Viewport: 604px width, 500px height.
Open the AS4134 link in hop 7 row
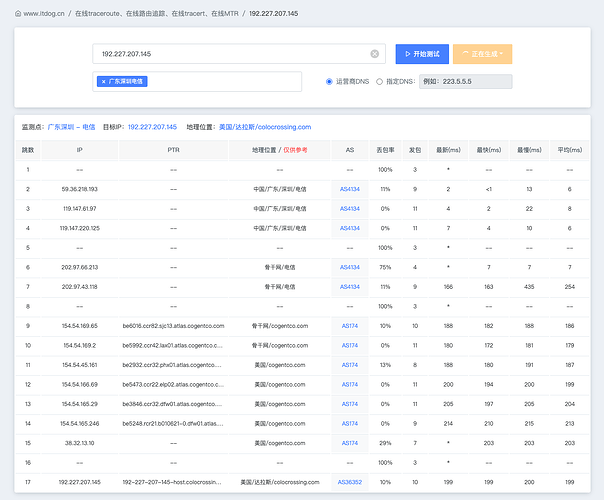coord(350,287)
